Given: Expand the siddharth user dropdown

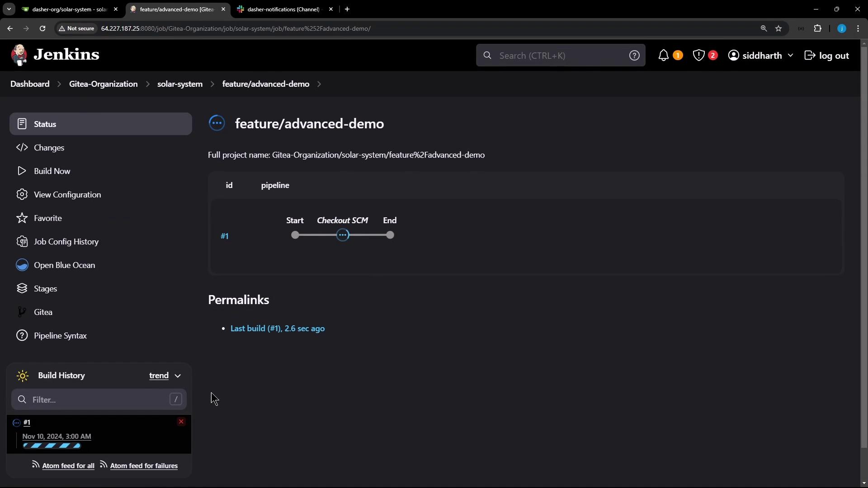Looking at the screenshot, I should coord(790,56).
